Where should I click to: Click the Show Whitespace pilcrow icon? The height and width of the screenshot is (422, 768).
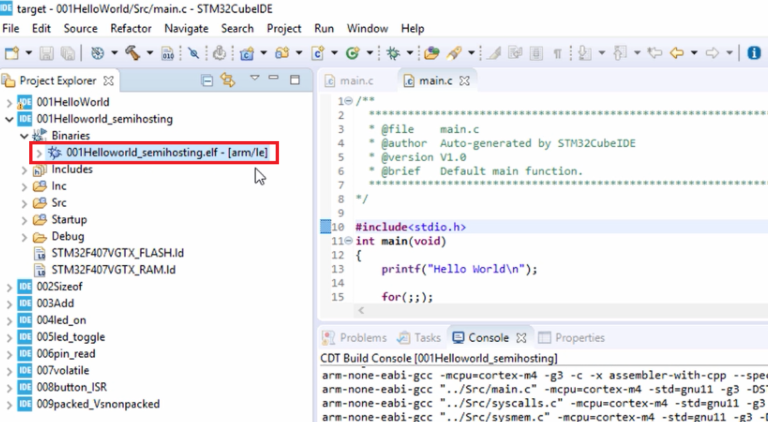coord(557,53)
